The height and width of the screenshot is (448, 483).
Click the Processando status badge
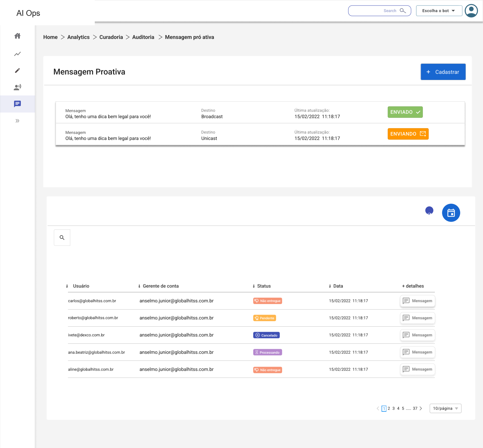(x=268, y=352)
